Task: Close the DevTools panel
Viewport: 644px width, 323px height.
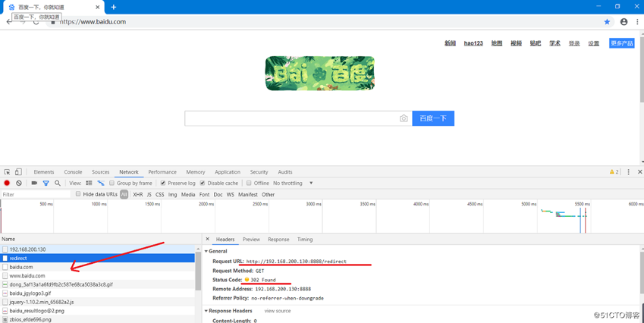Action: pyautogui.click(x=639, y=172)
